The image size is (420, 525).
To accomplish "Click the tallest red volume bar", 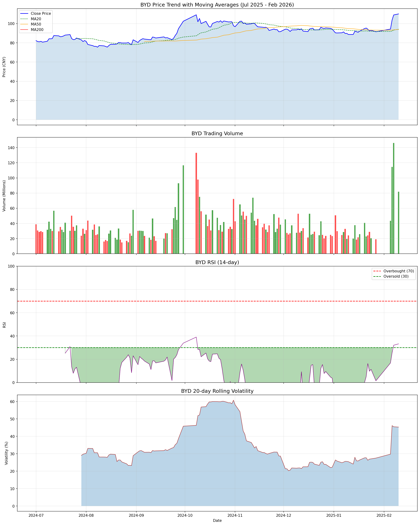I will click(196, 203).
